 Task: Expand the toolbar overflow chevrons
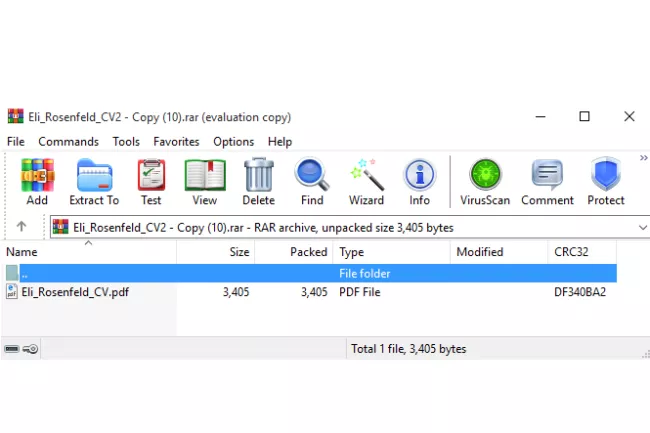coord(643,158)
